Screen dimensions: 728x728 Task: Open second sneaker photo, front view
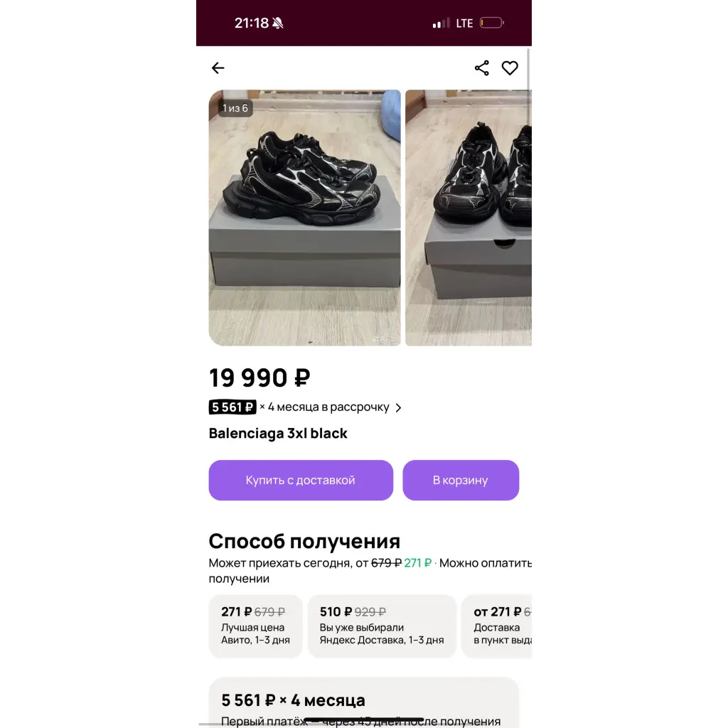469,218
